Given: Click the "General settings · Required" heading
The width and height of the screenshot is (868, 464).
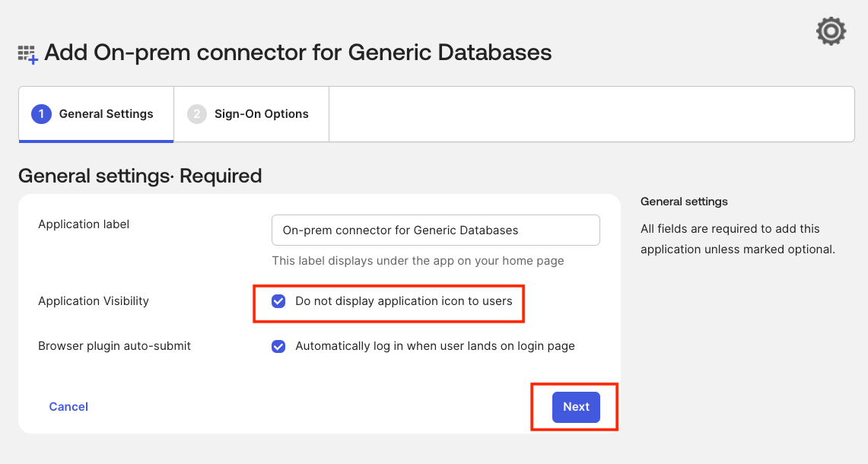Looking at the screenshot, I should click(x=139, y=175).
